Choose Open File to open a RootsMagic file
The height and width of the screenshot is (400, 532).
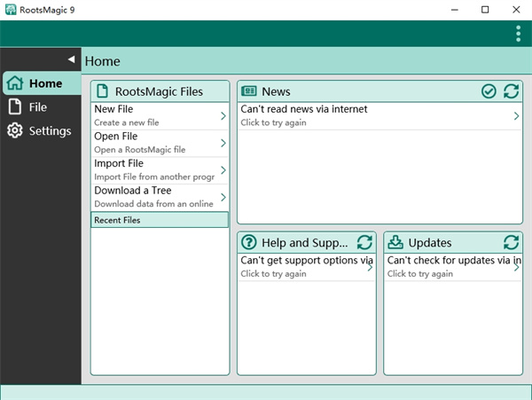click(155, 142)
